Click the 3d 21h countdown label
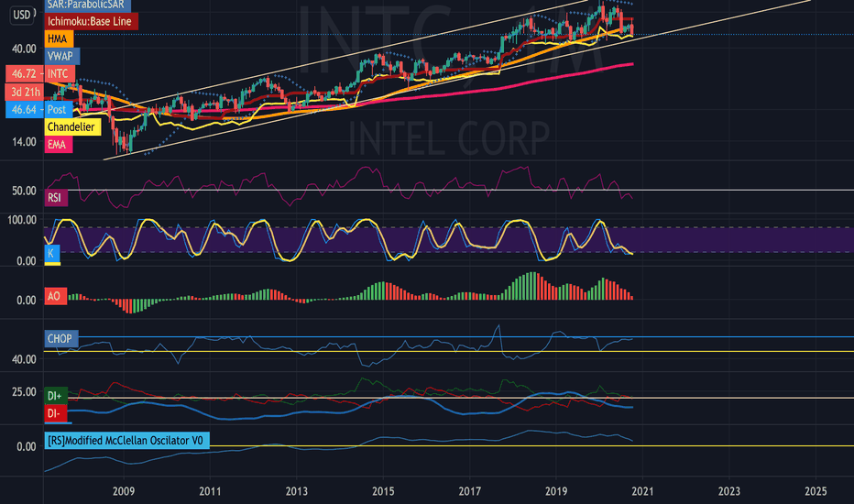Viewport: 854px width, 504px height. (25, 92)
